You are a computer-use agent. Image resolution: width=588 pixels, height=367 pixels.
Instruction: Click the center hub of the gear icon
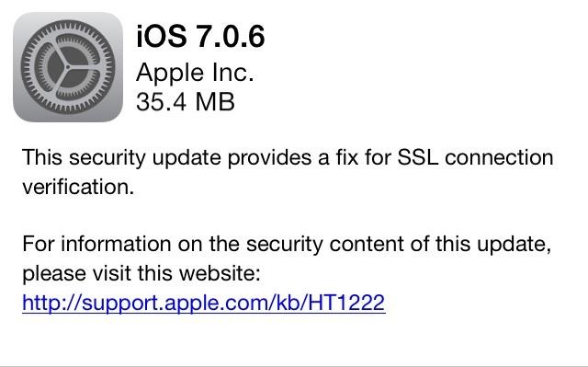coord(68,67)
